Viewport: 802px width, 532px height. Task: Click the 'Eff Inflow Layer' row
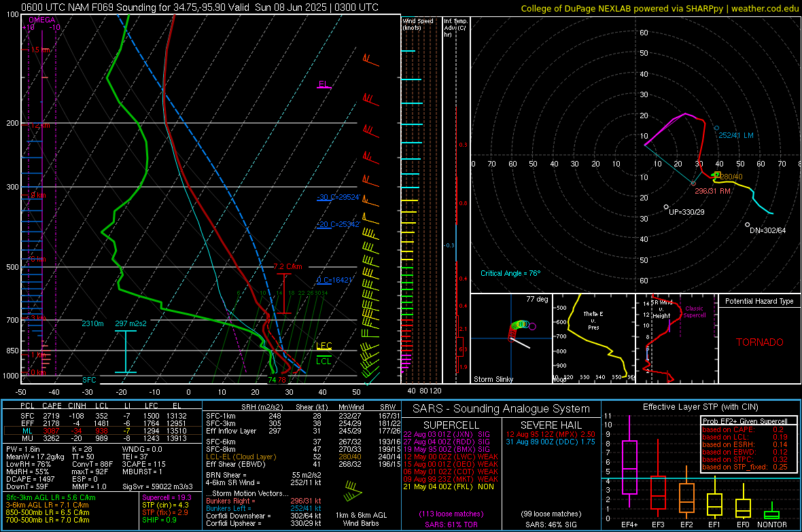(x=303, y=431)
